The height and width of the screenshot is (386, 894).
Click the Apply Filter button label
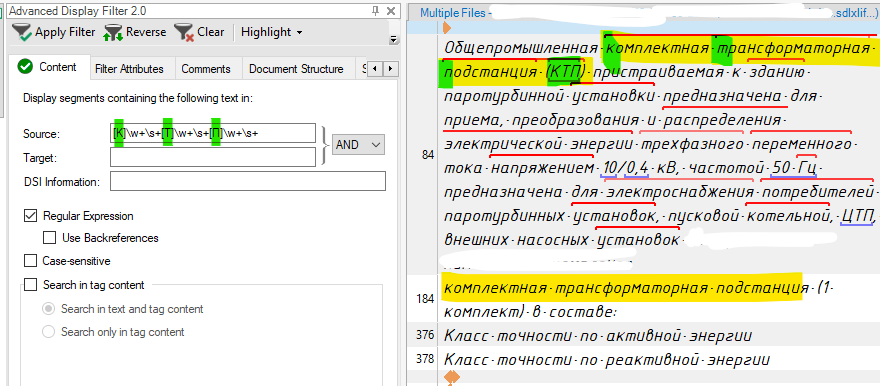click(x=65, y=32)
